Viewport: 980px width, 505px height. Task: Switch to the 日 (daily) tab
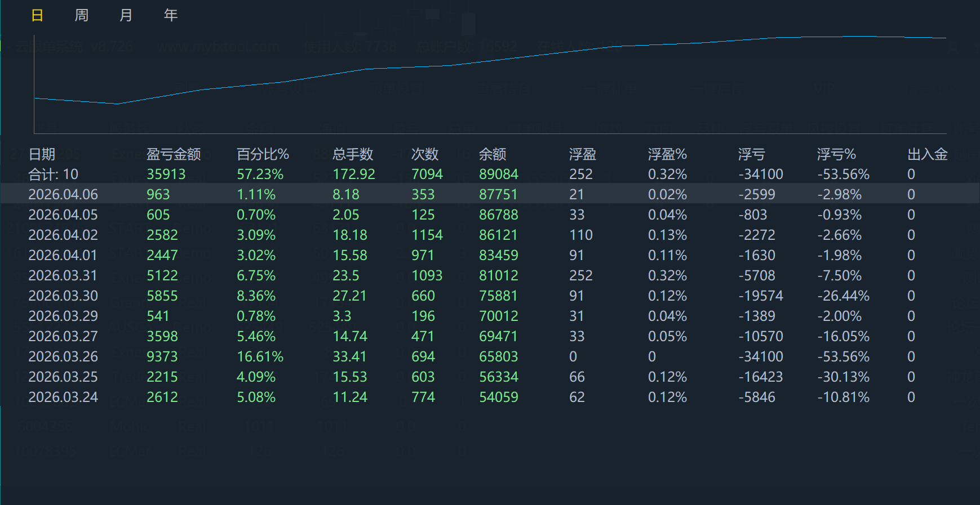pyautogui.click(x=37, y=15)
